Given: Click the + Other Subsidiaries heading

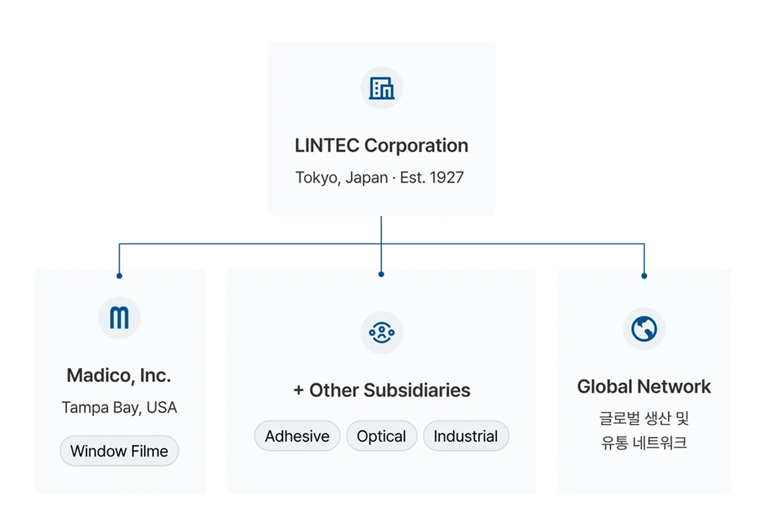Looking at the screenshot, I should (x=382, y=390).
